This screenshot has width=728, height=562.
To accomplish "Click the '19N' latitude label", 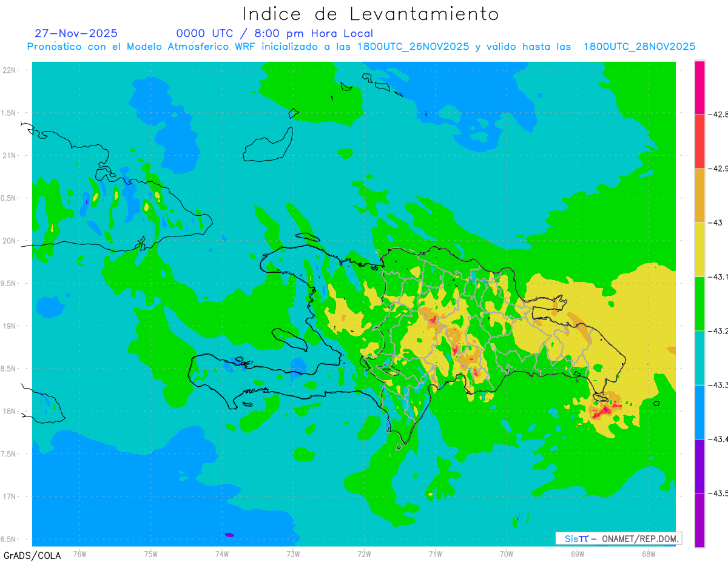I will point(10,326).
